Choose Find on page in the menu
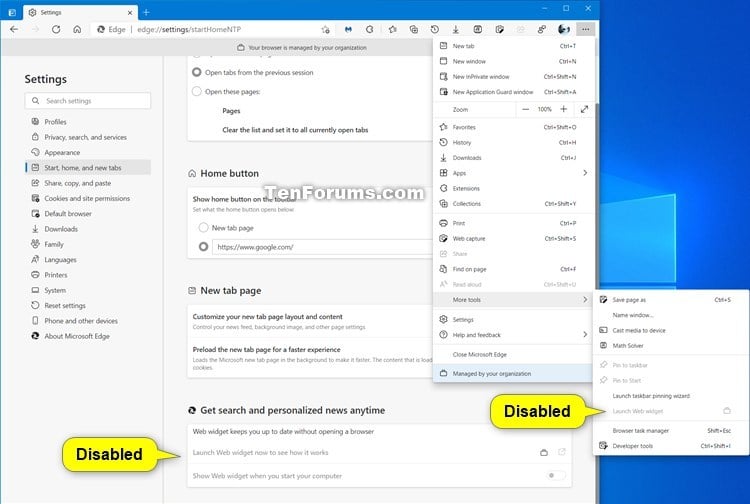Image resolution: width=750 pixels, height=504 pixels. 513,269
